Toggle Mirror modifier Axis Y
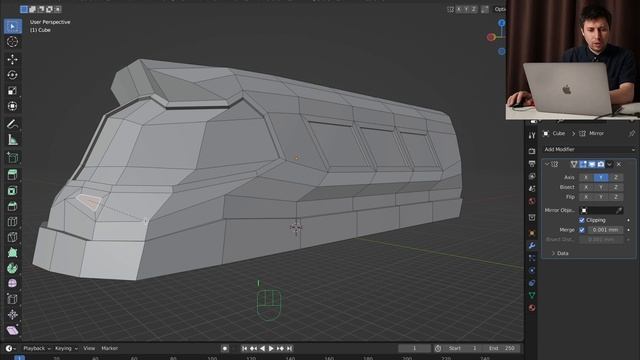 click(x=600, y=177)
